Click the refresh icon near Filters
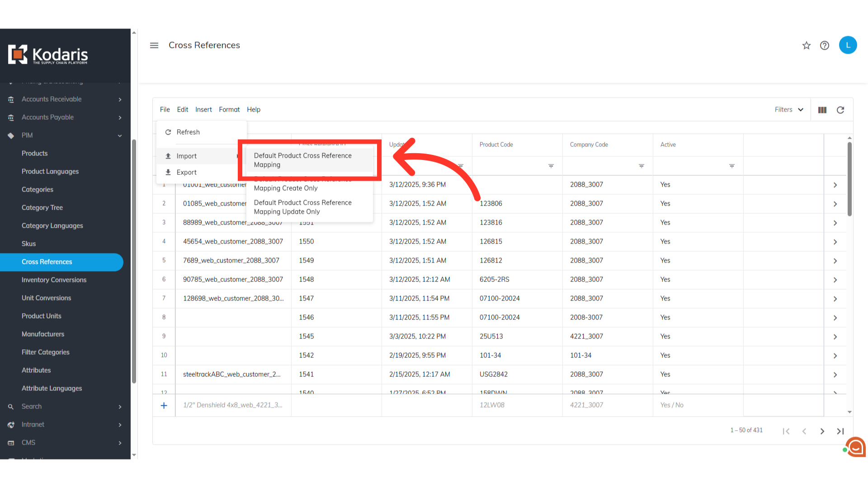The width and height of the screenshot is (868, 488). pos(840,110)
